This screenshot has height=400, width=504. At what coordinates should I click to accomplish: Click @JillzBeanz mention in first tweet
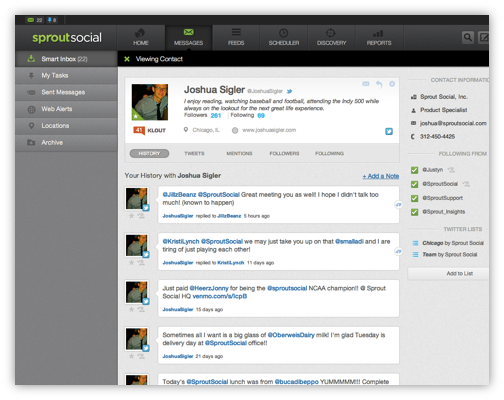(179, 195)
